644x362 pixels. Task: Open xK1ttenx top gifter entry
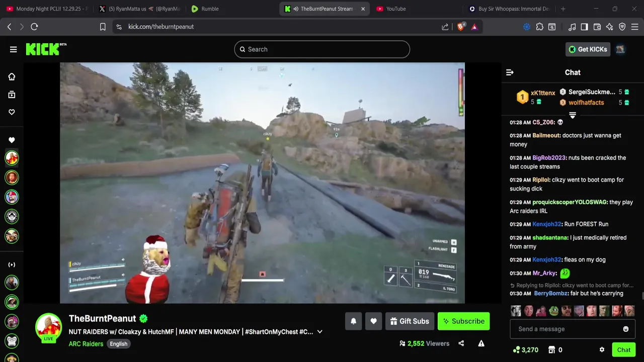pyautogui.click(x=536, y=98)
